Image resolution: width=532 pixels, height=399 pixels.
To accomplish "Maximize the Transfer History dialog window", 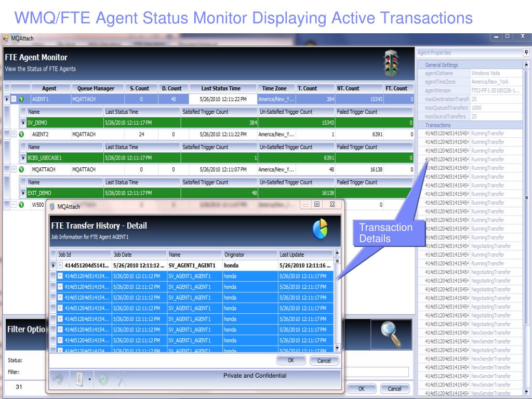I will pos(317,204).
